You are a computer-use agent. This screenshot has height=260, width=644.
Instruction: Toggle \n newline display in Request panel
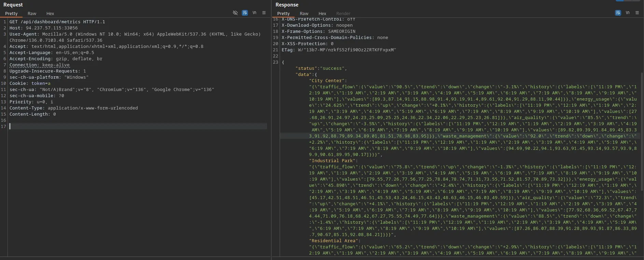[254, 13]
